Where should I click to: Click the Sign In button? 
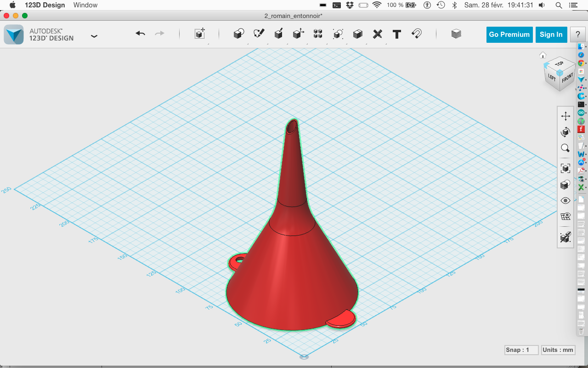point(551,34)
